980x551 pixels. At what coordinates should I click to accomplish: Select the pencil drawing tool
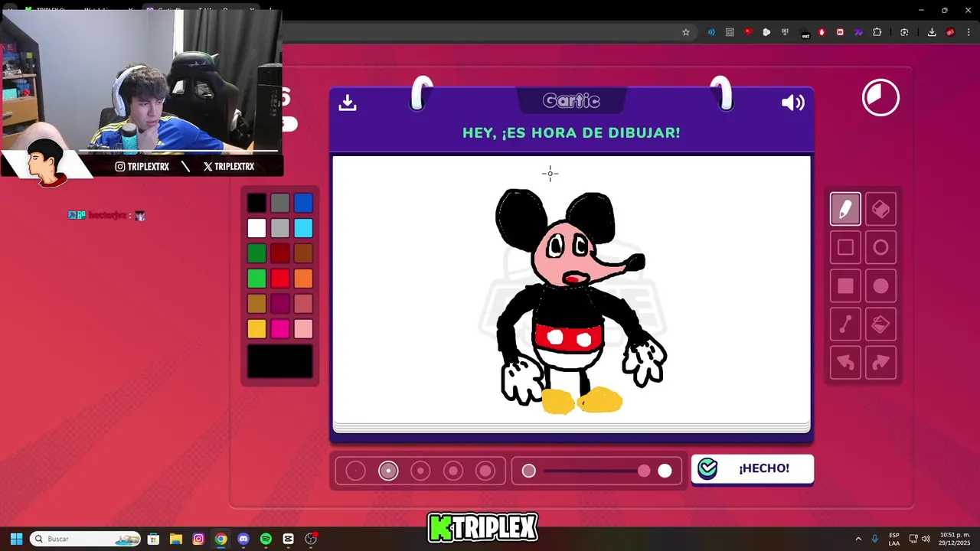pyautogui.click(x=845, y=209)
